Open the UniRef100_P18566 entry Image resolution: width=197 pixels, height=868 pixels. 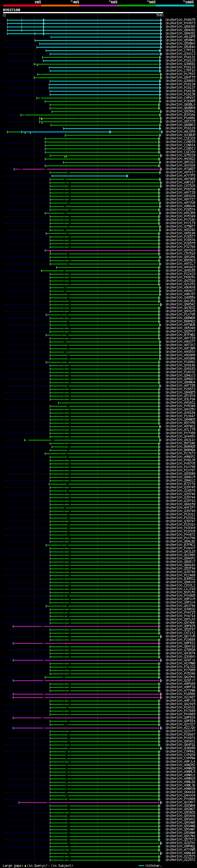point(180,694)
